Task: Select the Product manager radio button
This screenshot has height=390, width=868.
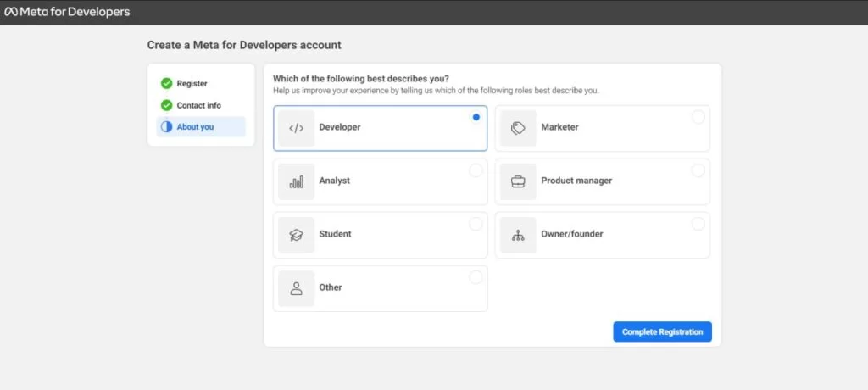Action: pos(698,170)
